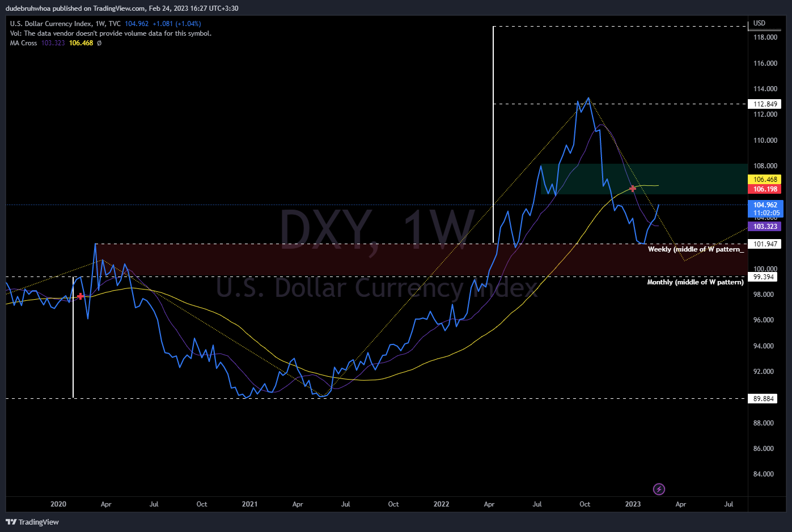Image resolution: width=792 pixels, height=532 pixels.
Task: Click the MA Cross indicator label
Action: 23,43
